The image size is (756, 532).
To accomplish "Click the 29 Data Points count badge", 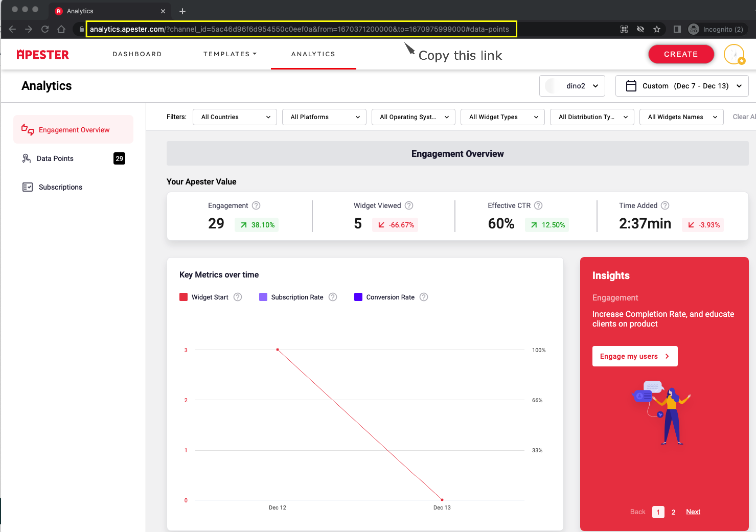I will (119, 158).
